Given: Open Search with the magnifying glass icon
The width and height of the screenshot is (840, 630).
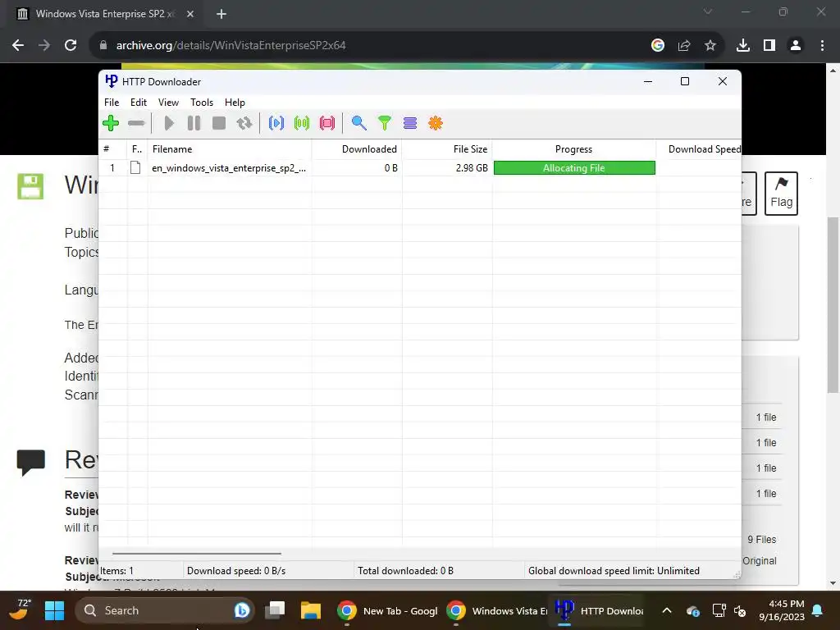Looking at the screenshot, I should (x=359, y=123).
